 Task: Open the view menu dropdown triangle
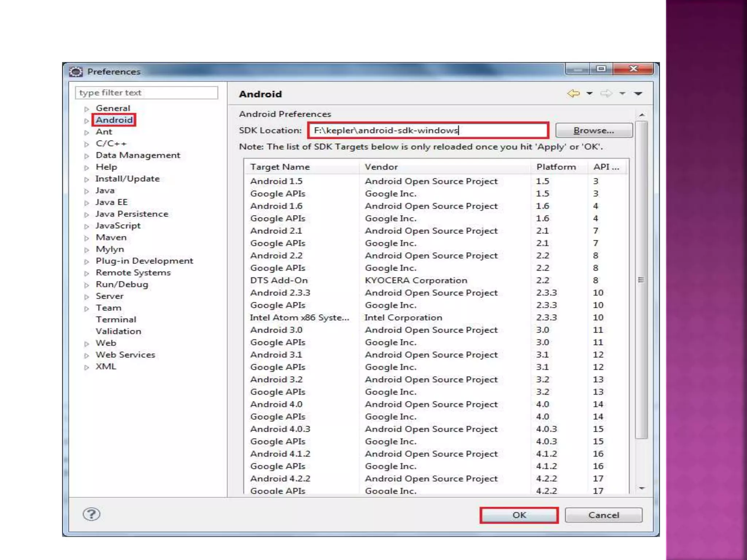tap(638, 94)
